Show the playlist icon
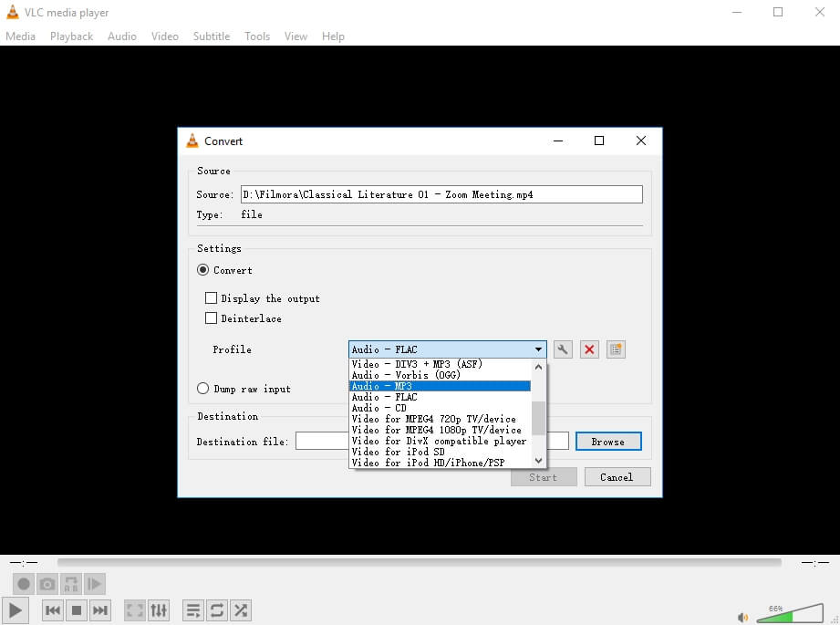 pos(193,610)
